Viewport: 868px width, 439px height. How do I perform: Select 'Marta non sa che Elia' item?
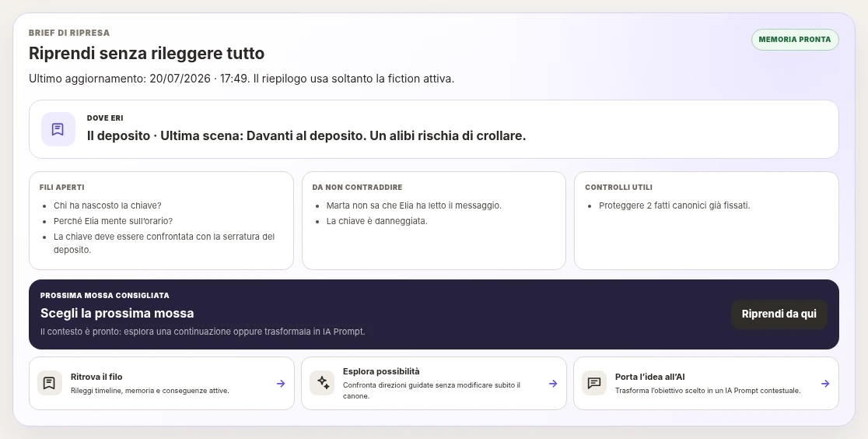[414, 205]
